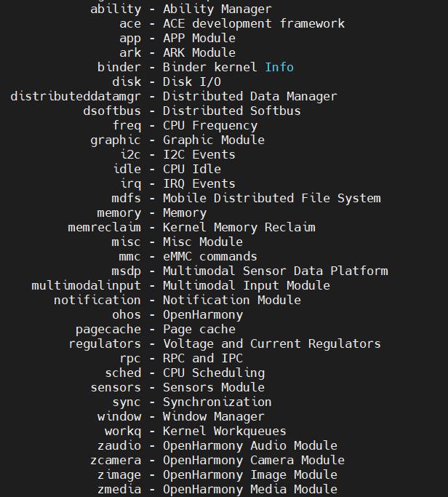Click "Multimodal Sensor Data Platform" text
The image size is (448, 497).
276,271
